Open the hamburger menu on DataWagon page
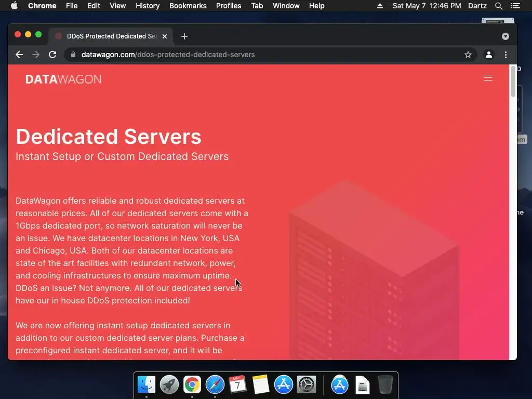The width and height of the screenshot is (532, 399). [487, 78]
